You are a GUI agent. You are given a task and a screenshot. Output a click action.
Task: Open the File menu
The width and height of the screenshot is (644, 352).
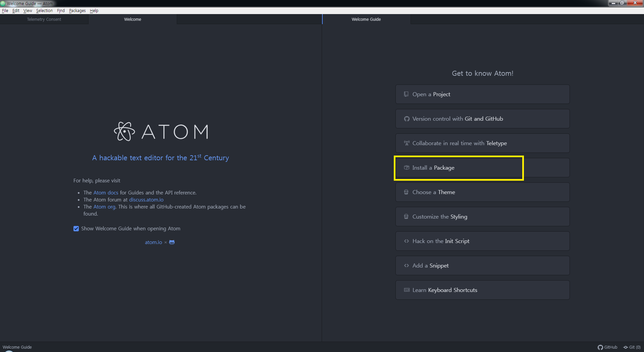pyautogui.click(x=5, y=11)
